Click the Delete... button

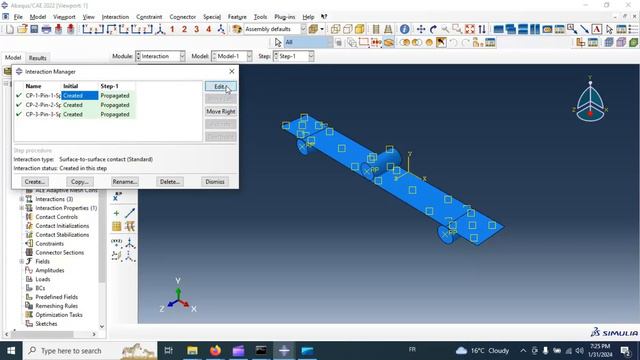click(170, 182)
